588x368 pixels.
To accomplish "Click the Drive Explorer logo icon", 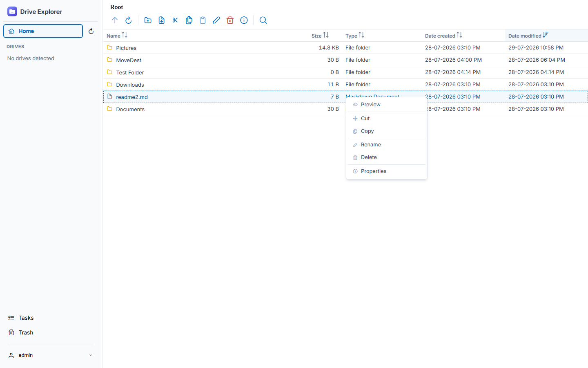I will (12, 11).
